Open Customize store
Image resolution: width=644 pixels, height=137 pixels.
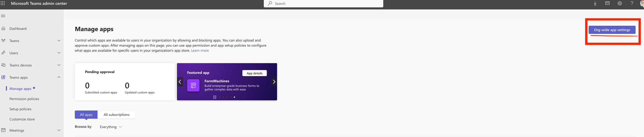point(22,119)
